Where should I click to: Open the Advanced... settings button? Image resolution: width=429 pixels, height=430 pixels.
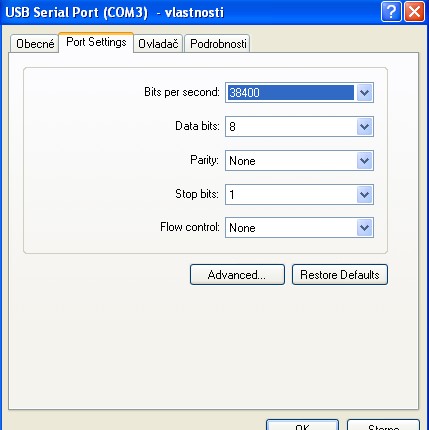click(x=237, y=275)
